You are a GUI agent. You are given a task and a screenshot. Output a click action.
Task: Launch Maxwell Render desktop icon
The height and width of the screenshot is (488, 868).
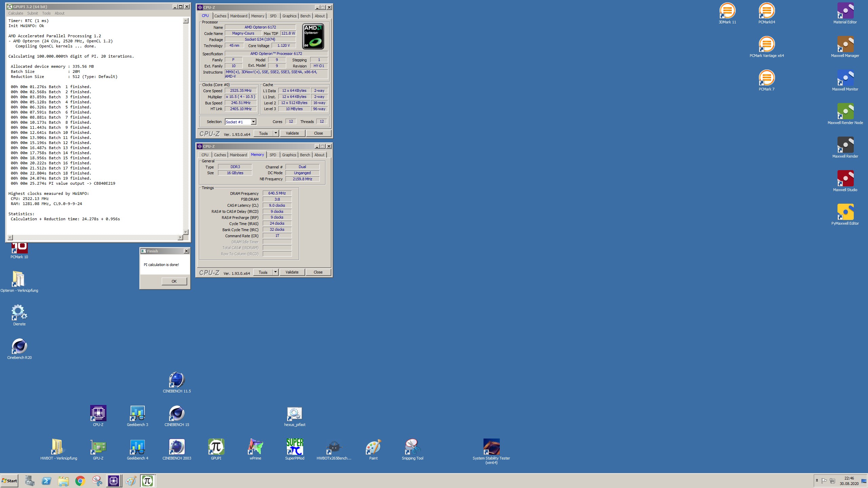click(x=845, y=147)
